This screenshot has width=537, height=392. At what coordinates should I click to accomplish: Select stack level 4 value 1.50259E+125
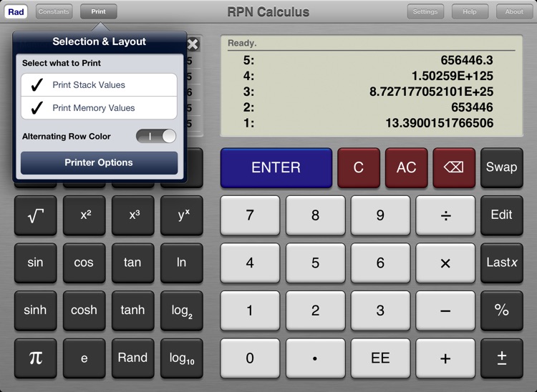(x=452, y=76)
